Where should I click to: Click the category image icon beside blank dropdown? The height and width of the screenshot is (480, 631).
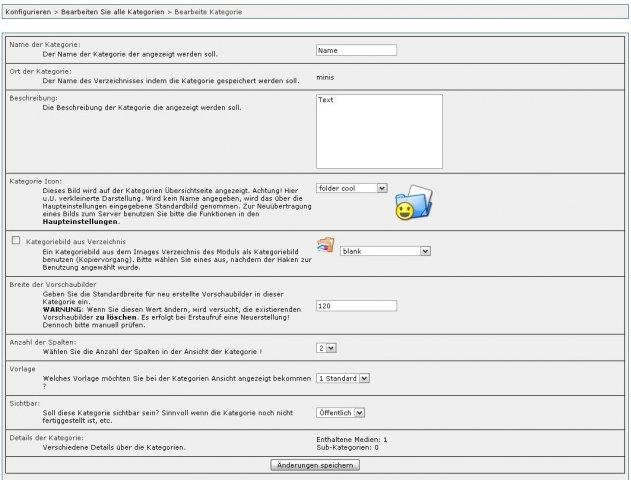(326, 245)
